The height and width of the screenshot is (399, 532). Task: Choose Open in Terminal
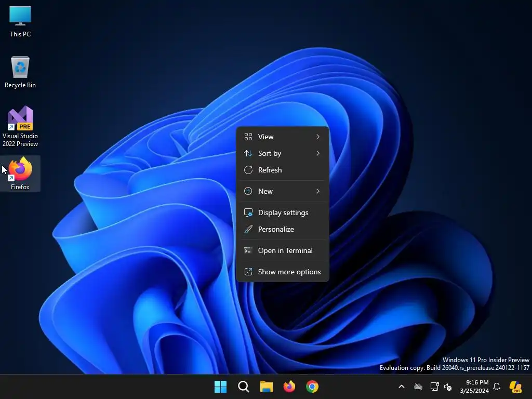282,251
